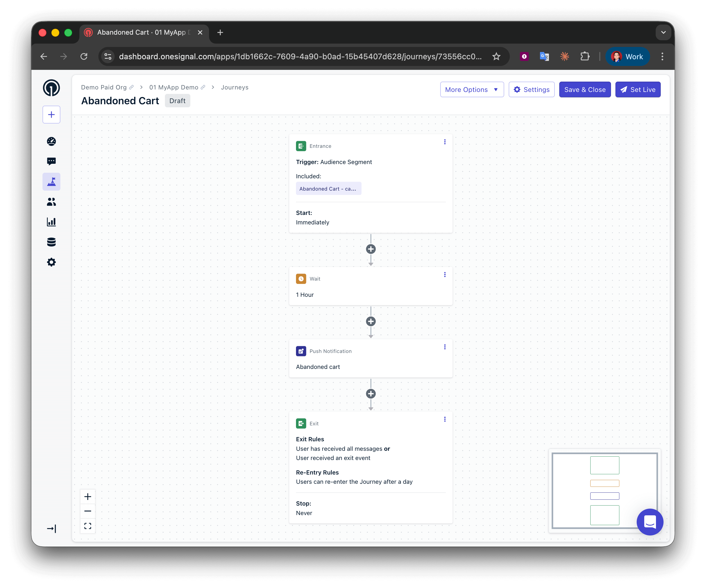Open the bar chart analytics sidebar icon
Screen dimensions: 706x588
[51, 222]
